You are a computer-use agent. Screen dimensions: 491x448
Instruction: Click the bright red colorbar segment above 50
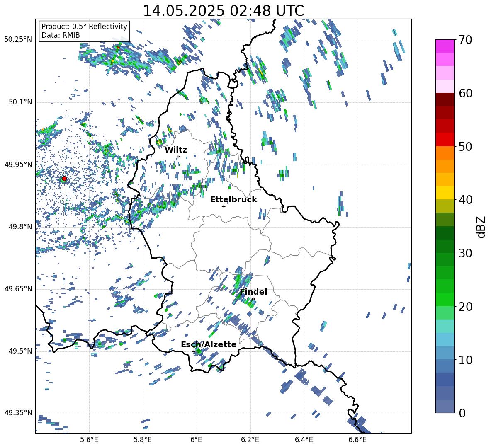coord(445,140)
